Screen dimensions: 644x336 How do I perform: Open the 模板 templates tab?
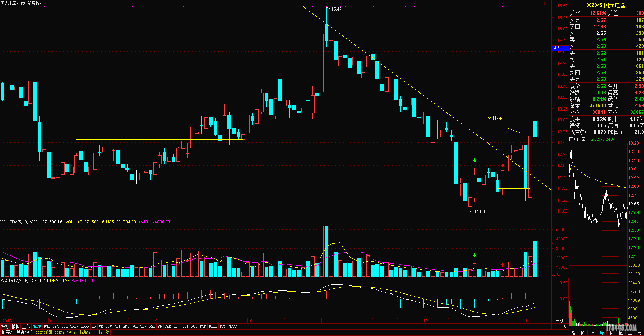16,326
